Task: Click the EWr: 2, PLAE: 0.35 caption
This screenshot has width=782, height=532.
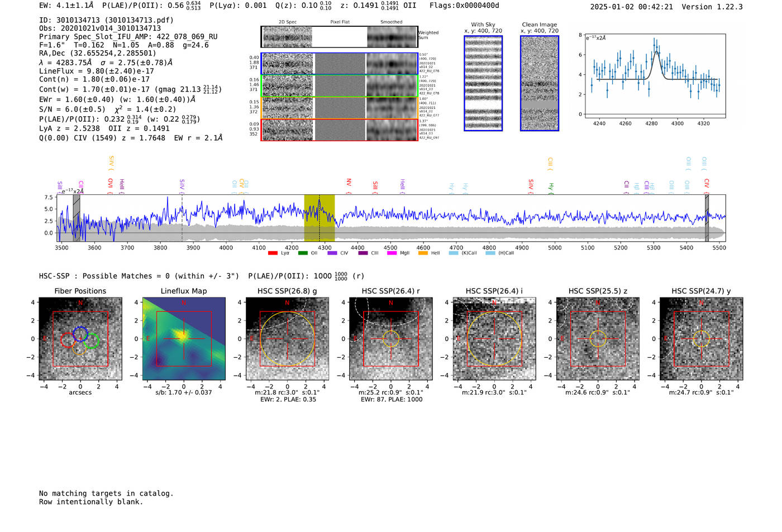Action: coord(288,400)
